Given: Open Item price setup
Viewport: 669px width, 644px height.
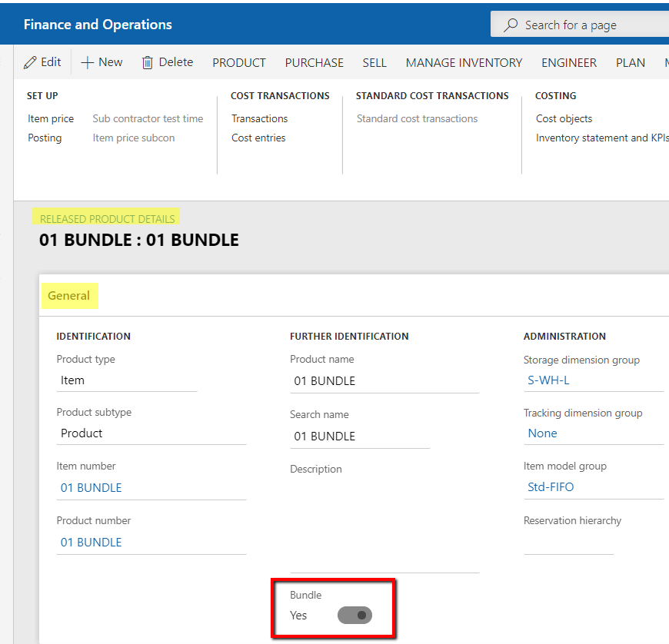Looking at the screenshot, I should click(51, 118).
